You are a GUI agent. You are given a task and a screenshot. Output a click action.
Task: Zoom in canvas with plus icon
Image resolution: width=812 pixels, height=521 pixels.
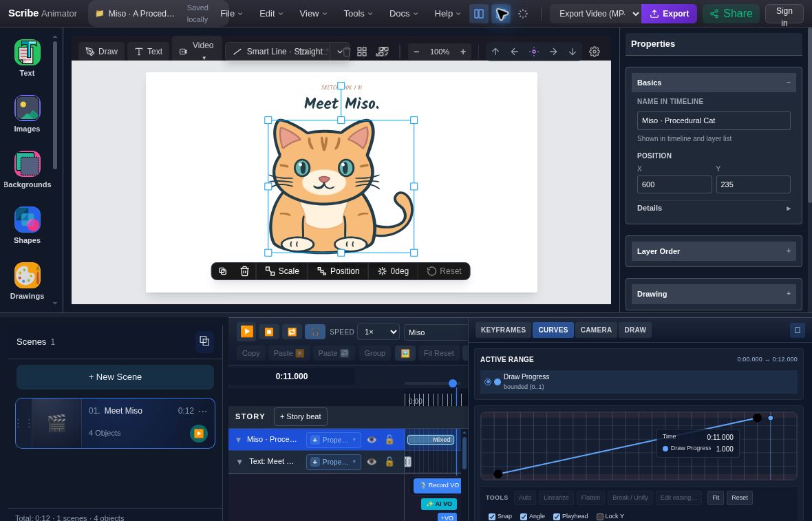pyautogui.click(x=463, y=52)
